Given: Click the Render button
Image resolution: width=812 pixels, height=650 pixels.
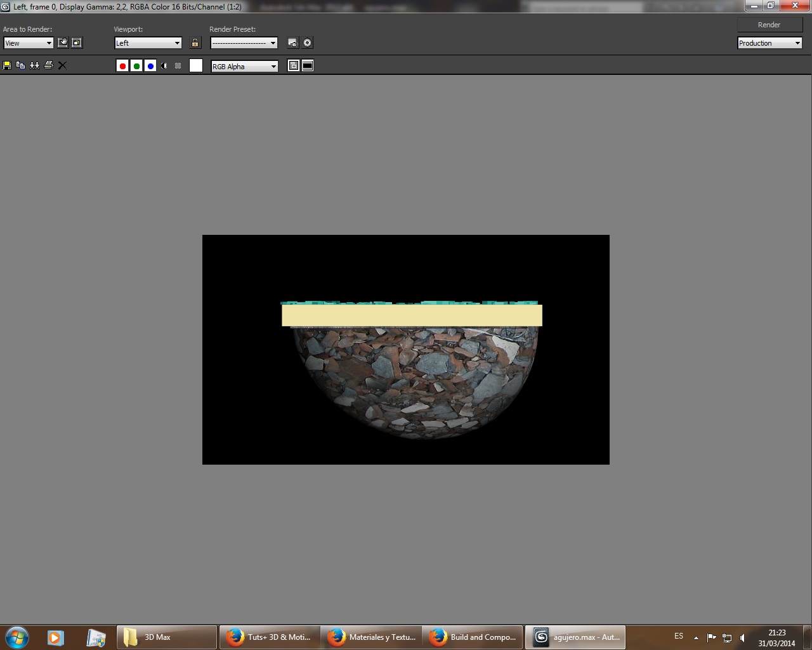Looking at the screenshot, I should [x=769, y=25].
